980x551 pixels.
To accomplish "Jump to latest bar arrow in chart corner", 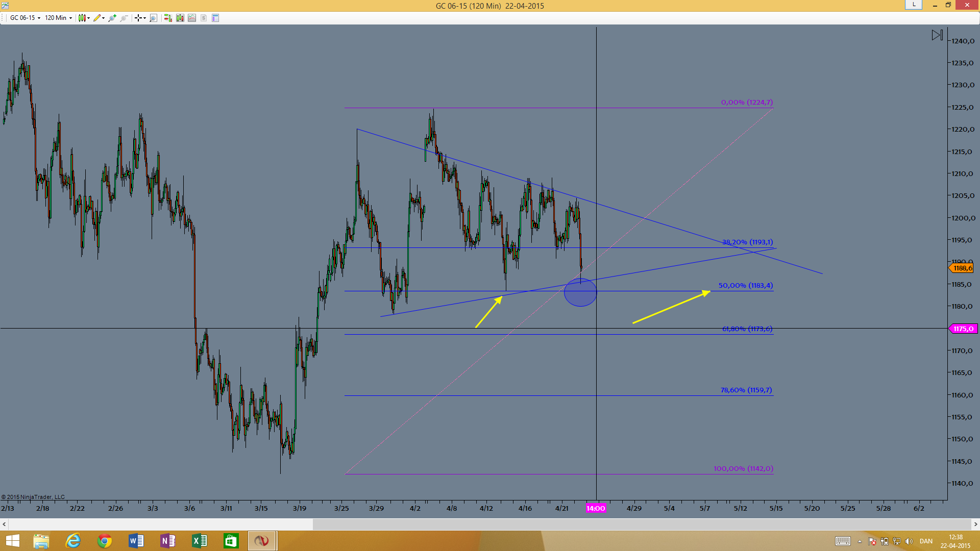I will (x=937, y=35).
